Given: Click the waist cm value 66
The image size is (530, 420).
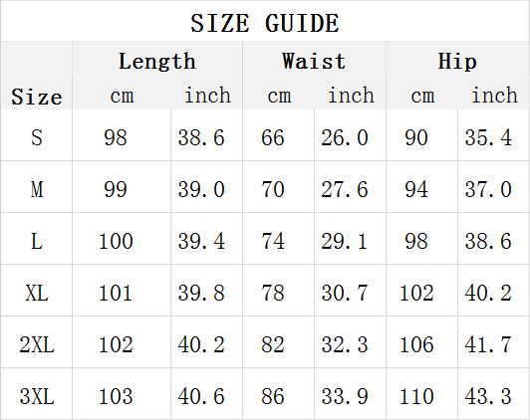Looking at the screenshot, I should tap(272, 137).
